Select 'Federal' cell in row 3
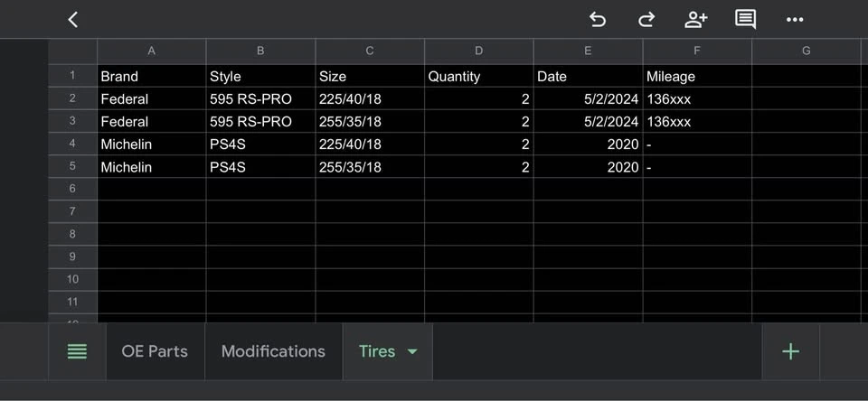868x401 pixels. pyautogui.click(x=151, y=122)
